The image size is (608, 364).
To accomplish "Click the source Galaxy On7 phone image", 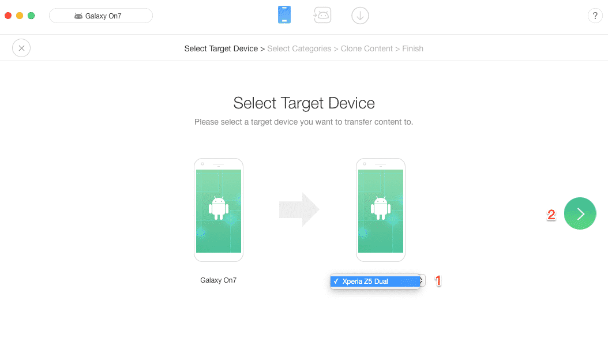I will [x=219, y=210].
